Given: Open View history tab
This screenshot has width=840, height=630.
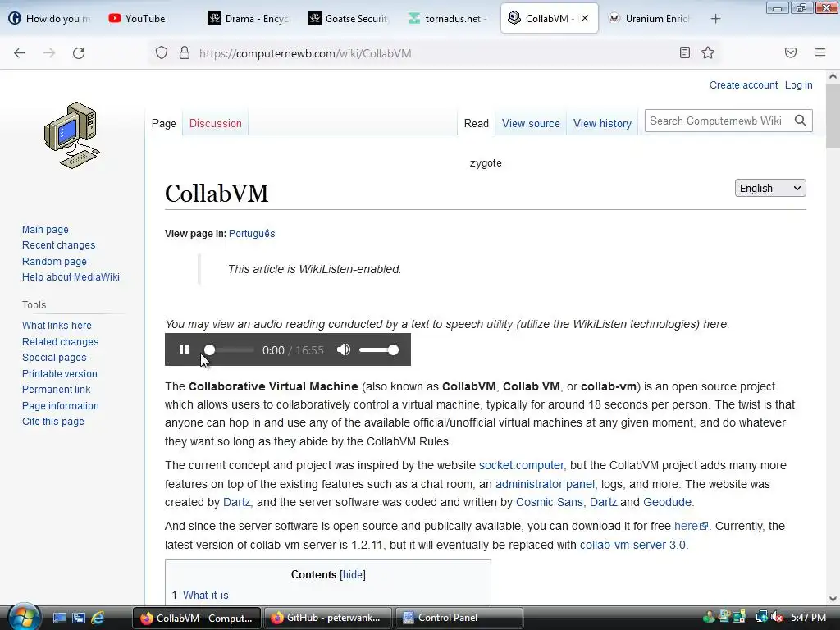Looking at the screenshot, I should pyautogui.click(x=602, y=123).
